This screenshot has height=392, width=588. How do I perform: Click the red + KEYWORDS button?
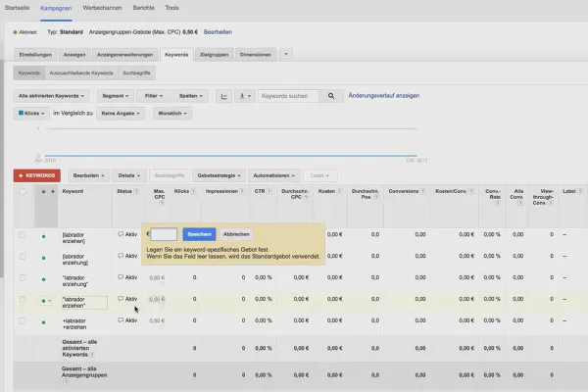pos(37,175)
